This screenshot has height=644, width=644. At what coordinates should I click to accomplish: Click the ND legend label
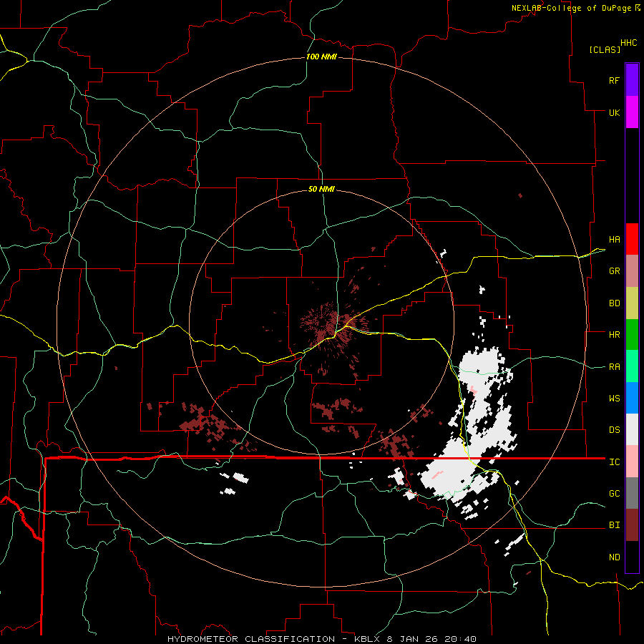[x=614, y=557]
